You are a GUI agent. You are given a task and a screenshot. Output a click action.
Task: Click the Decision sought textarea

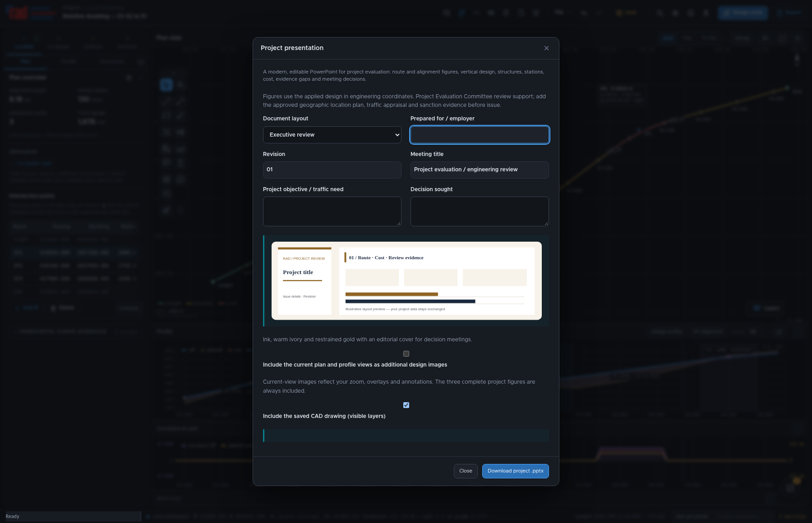point(480,211)
